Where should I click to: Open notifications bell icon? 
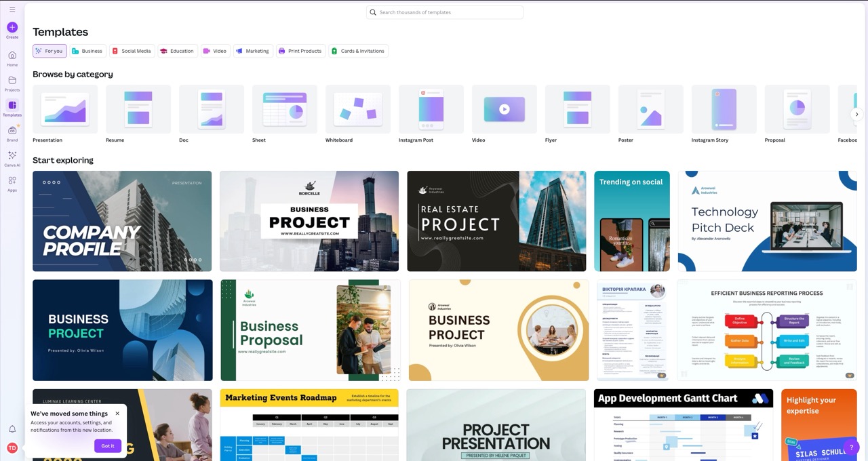click(x=12, y=429)
